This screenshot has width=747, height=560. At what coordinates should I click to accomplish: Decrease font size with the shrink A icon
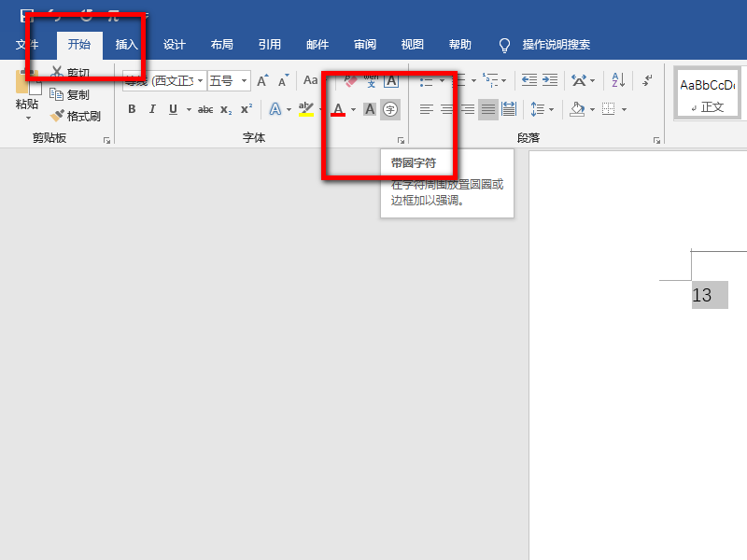[284, 80]
